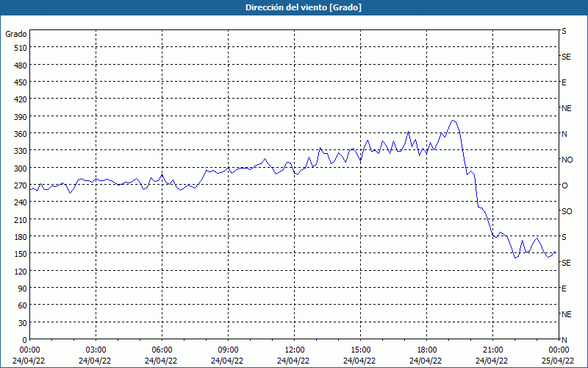This screenshot has height=368, width=588.
Task: Select the 240 degree axis label
Action: tap(21, 202)
